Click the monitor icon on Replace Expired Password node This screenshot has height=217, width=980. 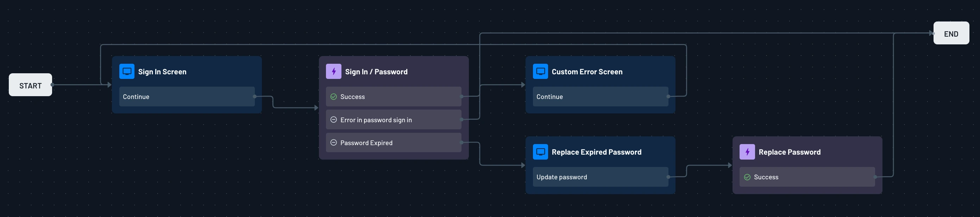point(540,151)
